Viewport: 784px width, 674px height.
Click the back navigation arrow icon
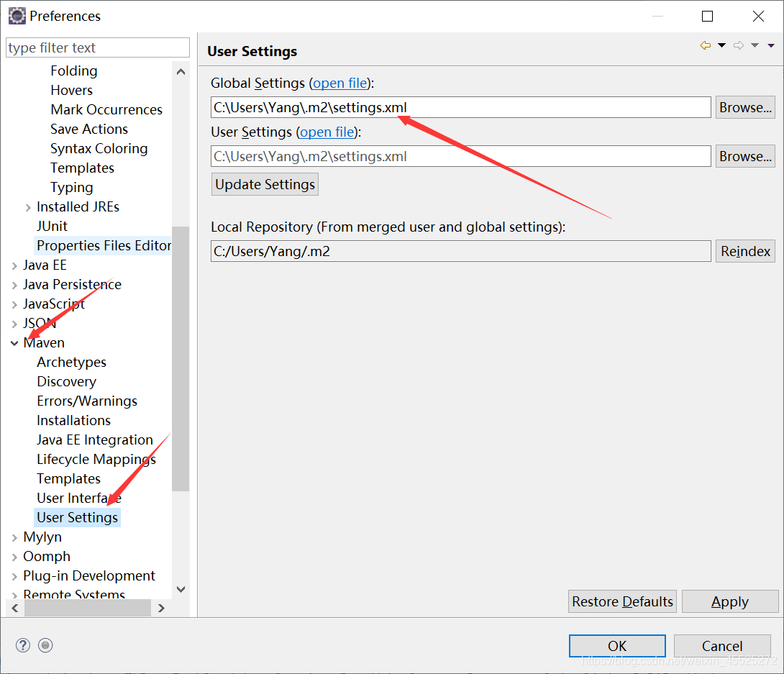[x=706, y=46]
